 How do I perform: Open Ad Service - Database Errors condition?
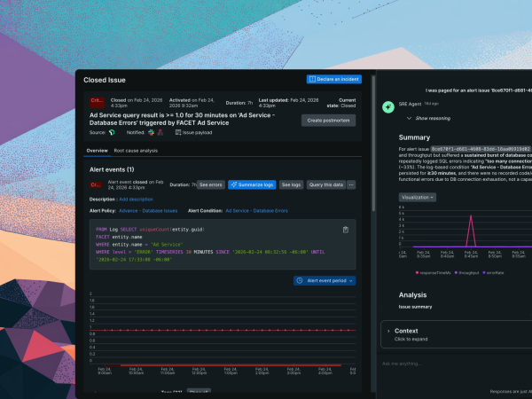[x=256, y=211]
